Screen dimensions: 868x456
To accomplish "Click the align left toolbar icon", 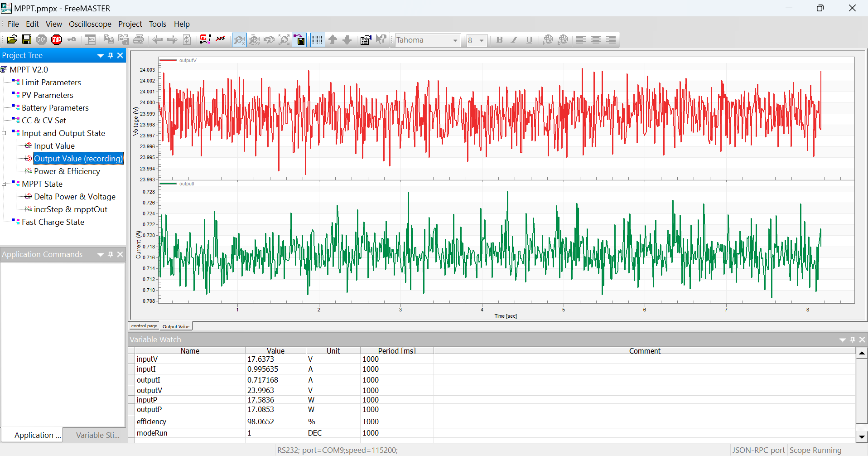I will pos(581,40).
